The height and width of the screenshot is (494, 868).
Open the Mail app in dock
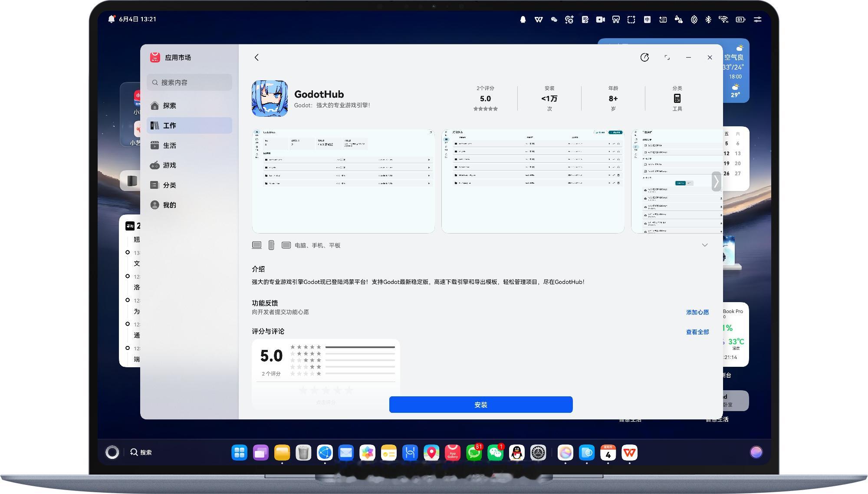point(346,453)
